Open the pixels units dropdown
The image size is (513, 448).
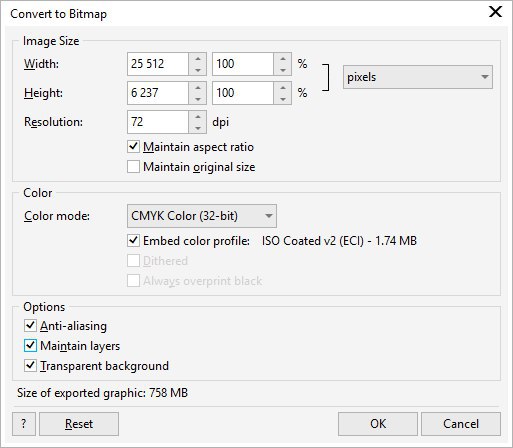pos(418,77)
